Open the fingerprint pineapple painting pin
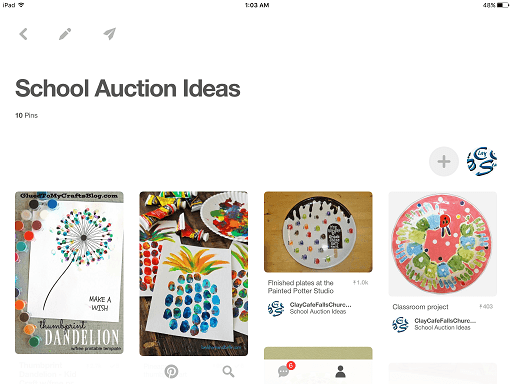 194,274
